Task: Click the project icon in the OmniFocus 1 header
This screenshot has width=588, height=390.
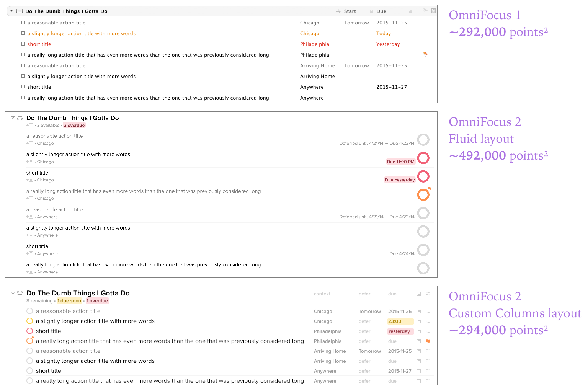Action: pyautogui.click(x=20, y=11)
